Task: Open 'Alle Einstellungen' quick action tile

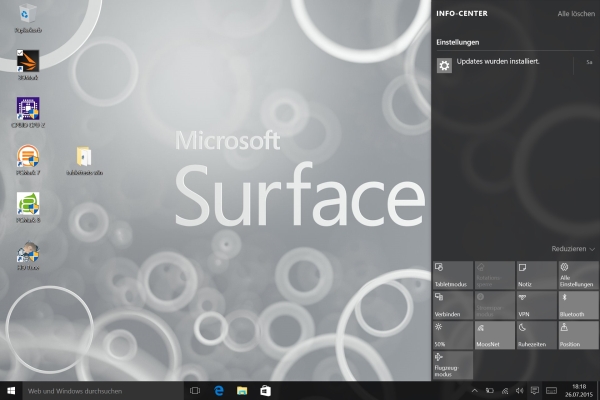Action: tap(578, 275)
